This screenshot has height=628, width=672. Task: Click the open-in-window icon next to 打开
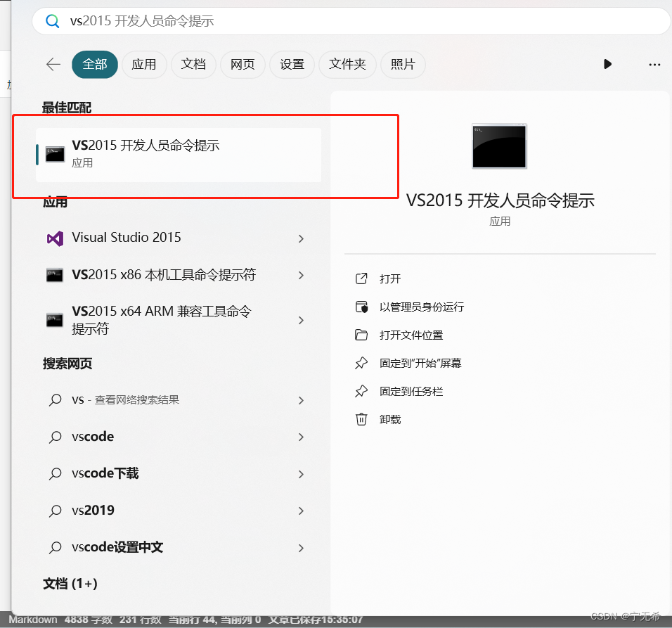point(361,278)
